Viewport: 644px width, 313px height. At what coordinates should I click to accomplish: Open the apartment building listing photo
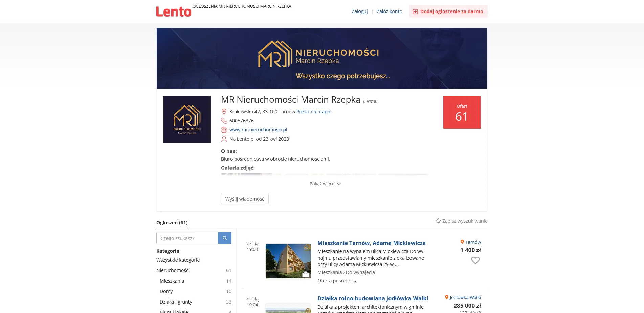coord(288,261)
